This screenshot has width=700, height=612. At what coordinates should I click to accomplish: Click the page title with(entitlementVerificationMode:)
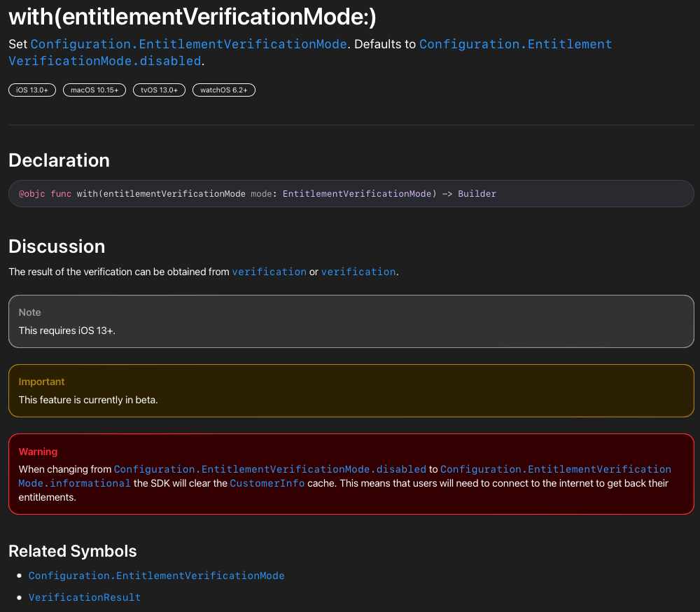(x=192, y=17)
